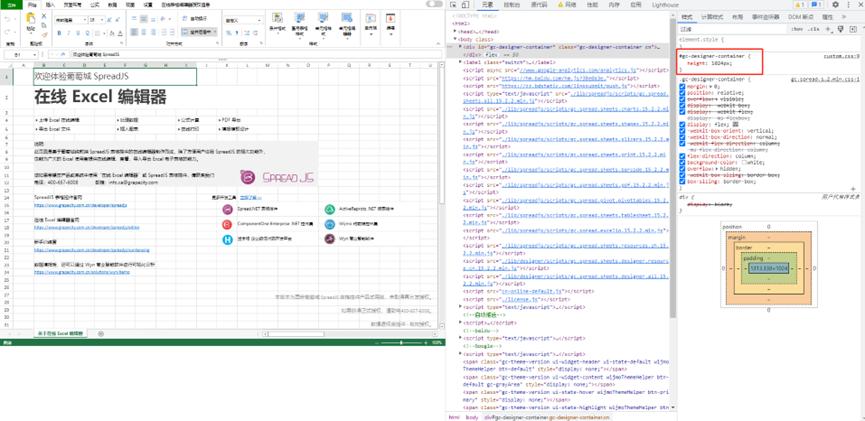
Task: Toggle the DevTools device toolbar icon
Action: pos(466,4)
